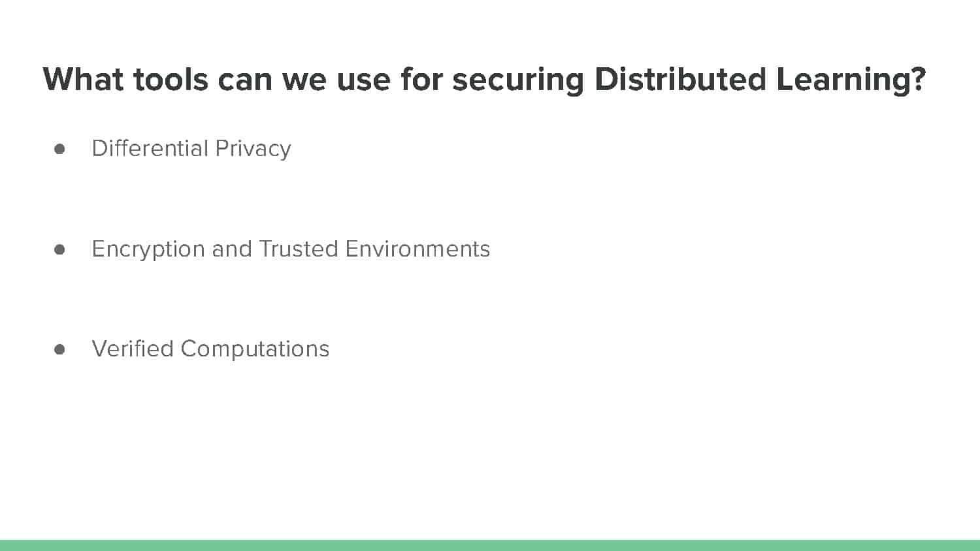Click the word "Trusted" in the second bullet
This screenshot has width=980, height=551.
coord(299,249)
